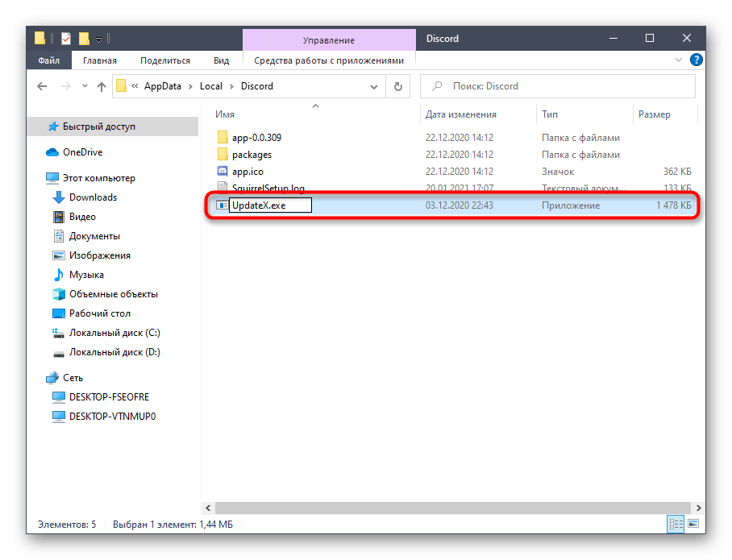
Task: Click the Discord app.ico file icon
Action: tap(223, 172)
